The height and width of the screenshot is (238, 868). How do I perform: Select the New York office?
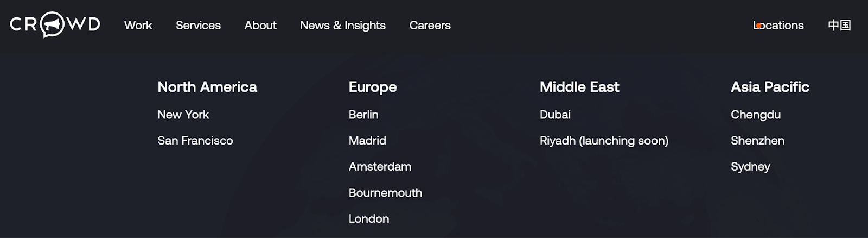point(183,115)
